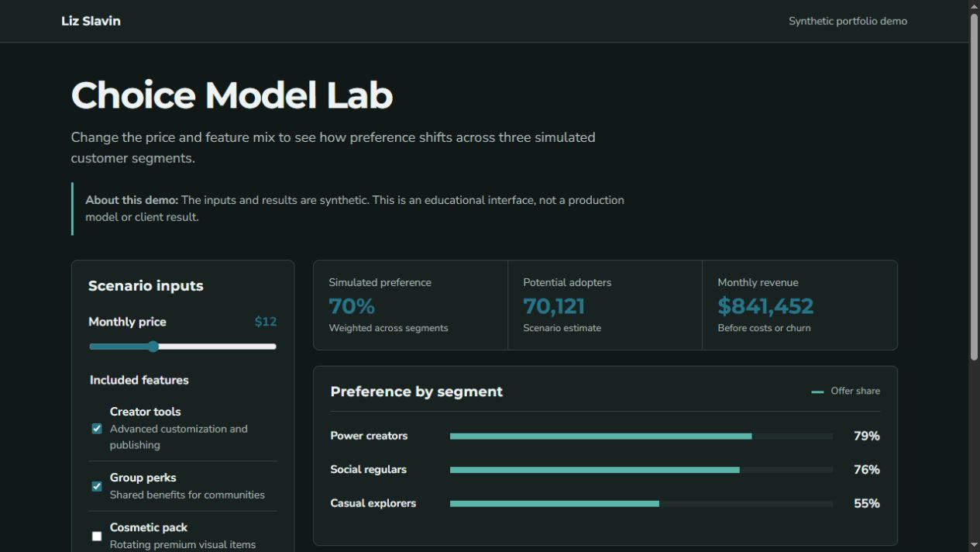Image resolution: width=980 pixels, height=552 pixels.
Task: Click the Simulated preference card label
Action: click(x=380, y=282)
